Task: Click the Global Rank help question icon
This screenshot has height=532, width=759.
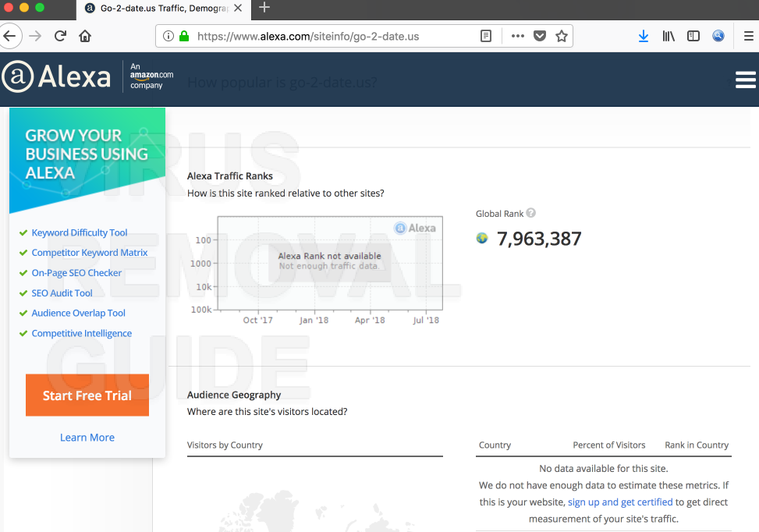Action: pos(531,213)
